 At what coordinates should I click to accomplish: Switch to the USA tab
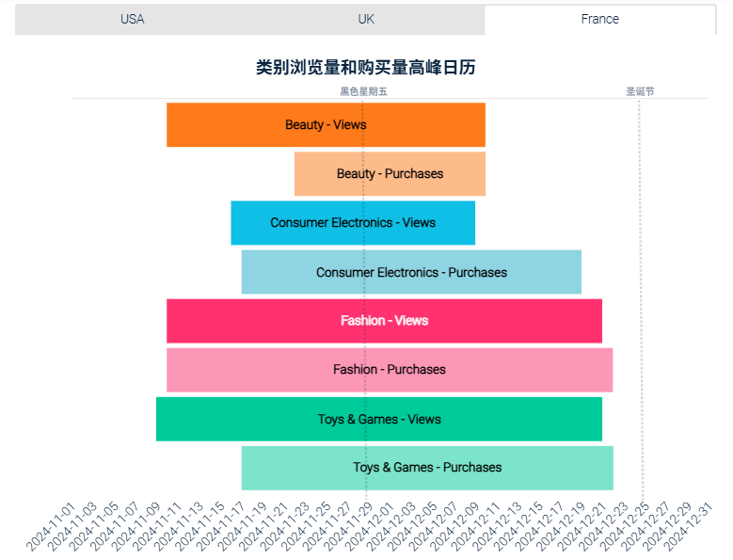click(x=133, y=19)
